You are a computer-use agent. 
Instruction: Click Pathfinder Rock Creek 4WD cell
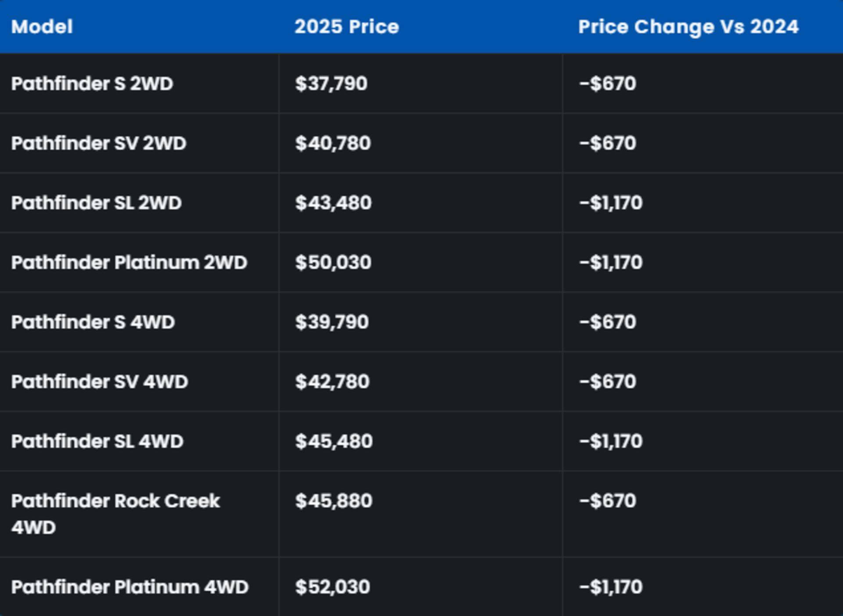115,514
